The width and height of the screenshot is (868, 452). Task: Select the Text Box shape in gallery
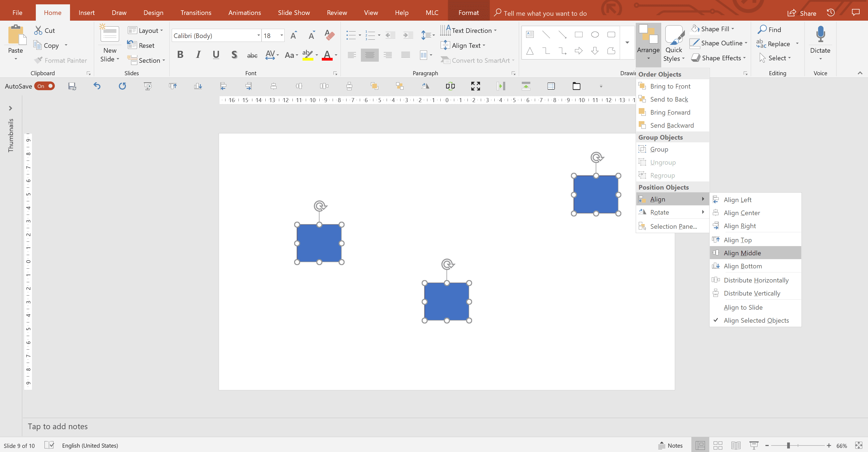[530, 34]
